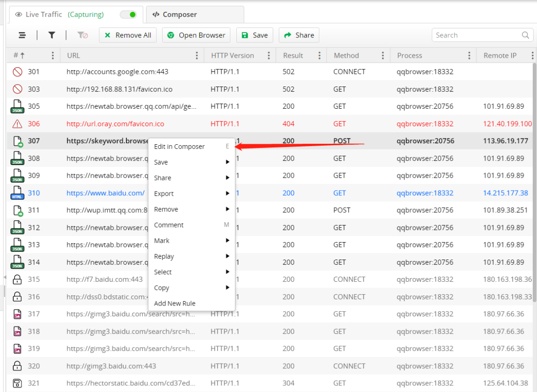
Task: Expand the Select submenu
Action: 192,272
